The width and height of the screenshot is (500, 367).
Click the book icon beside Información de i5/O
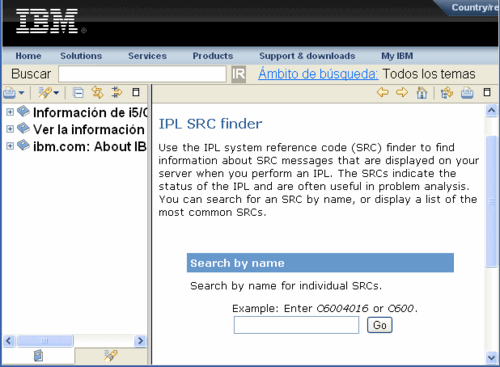click(23, 111)
